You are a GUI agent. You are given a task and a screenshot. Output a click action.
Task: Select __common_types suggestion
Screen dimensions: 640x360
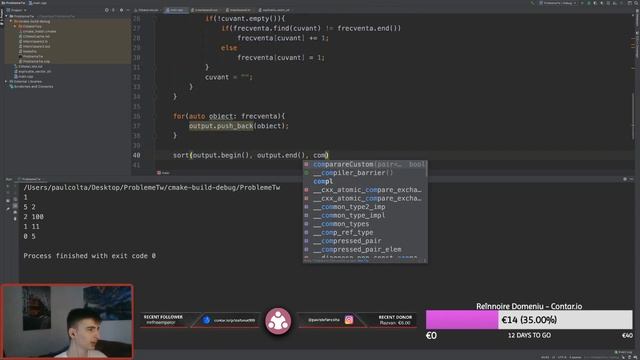pos(365,224)
